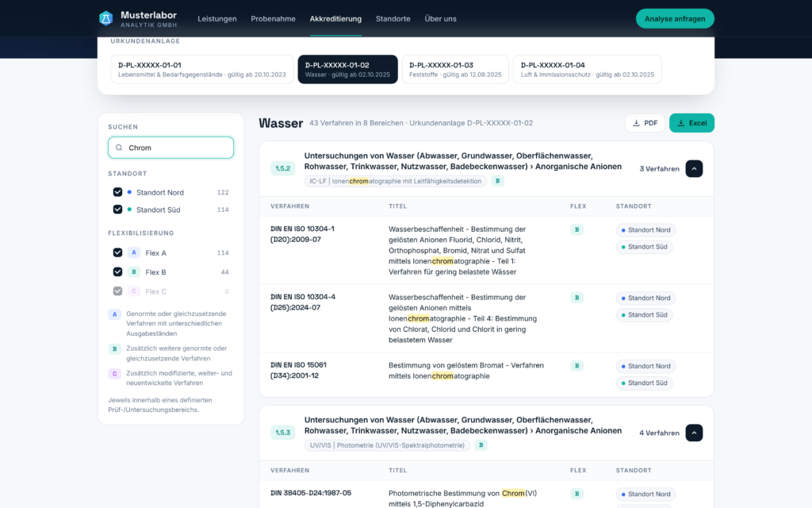The width and height of the screenshot is (812, 508).
Task: Click Flex B badge in DIN EN ISO 10304-1 row
Action: pyautogui.click(x=577, y=229)
